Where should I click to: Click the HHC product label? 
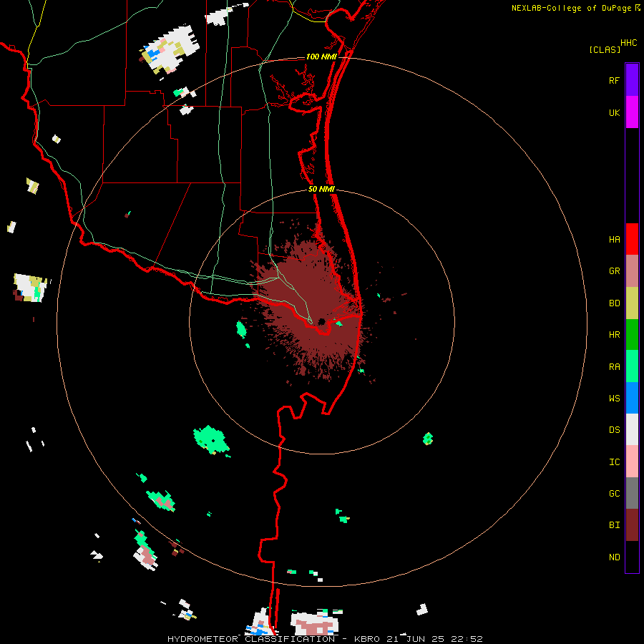click(x=628, y=43)
